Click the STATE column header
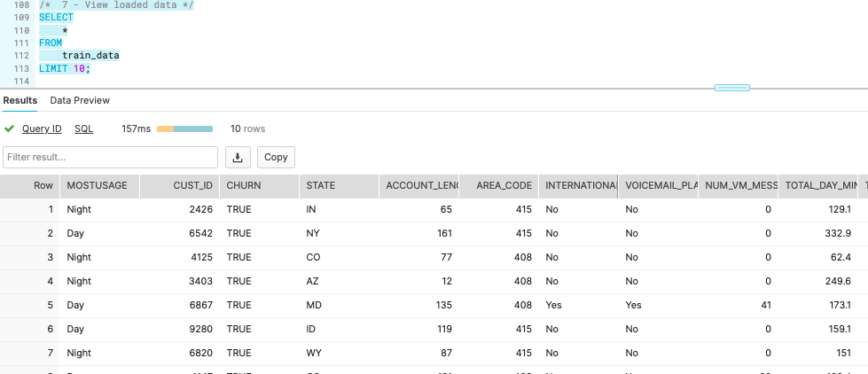The width and height of the screenshot is (868, 374). 340,186
